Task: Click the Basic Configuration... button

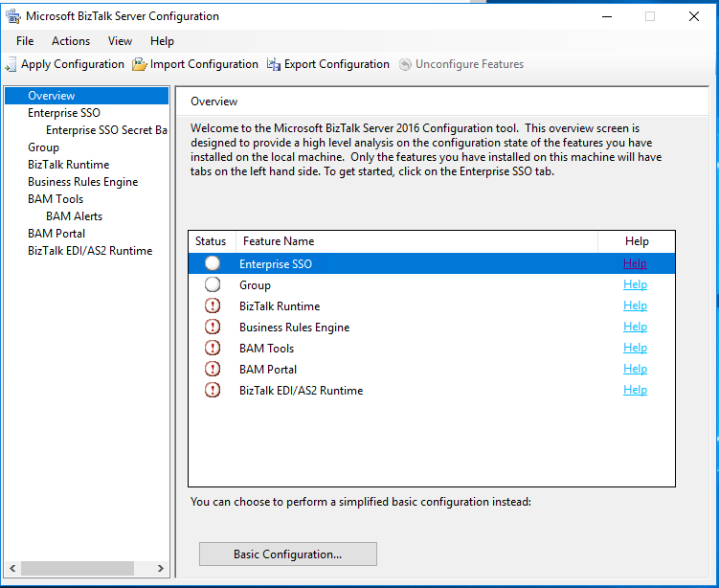Action: pos(288,554)
